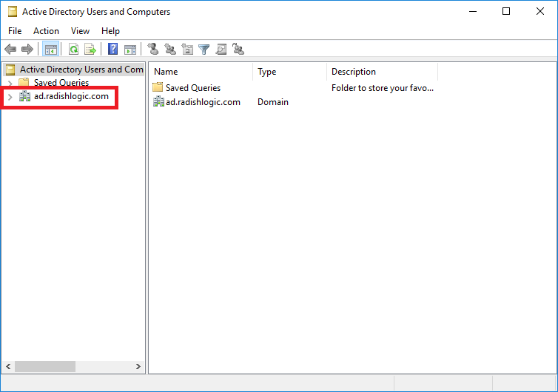Click the Back arrow toolbar button

10,49
